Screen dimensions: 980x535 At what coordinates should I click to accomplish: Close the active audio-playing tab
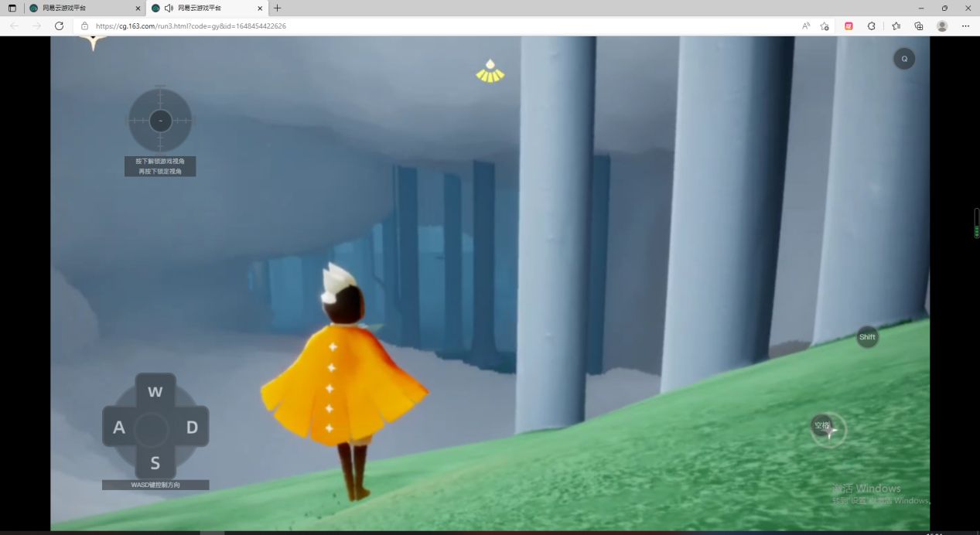point(260,8)
